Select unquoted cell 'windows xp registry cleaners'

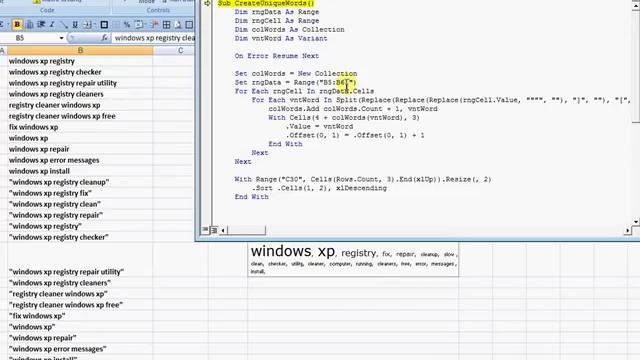click(x=80, y=94)
